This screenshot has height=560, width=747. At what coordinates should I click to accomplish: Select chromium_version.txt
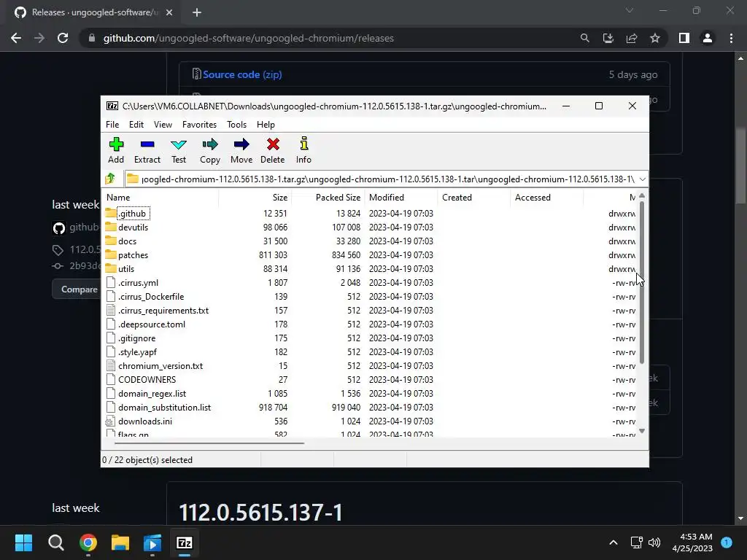coord(160,366)
